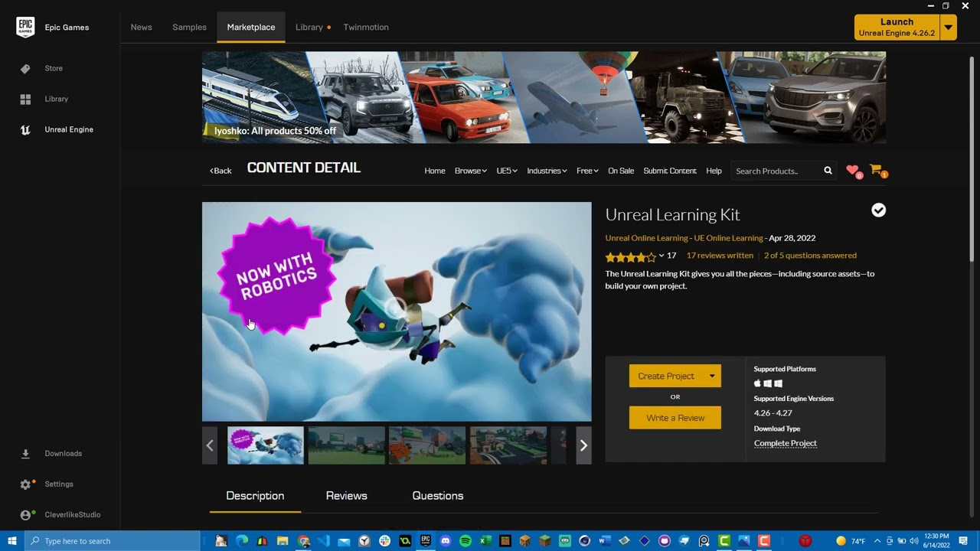Open Slack from taskbar
The image size is (980, 551).
tap(384, 541)
